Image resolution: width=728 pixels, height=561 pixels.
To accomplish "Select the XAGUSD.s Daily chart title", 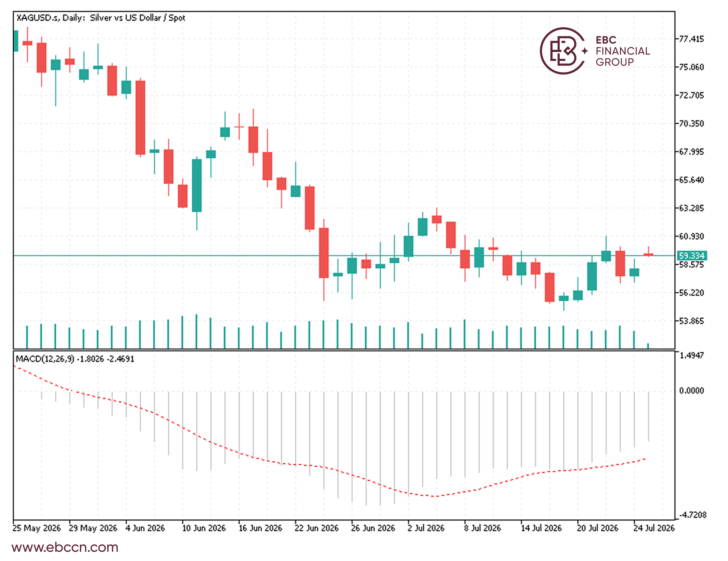I will [101, 18].
